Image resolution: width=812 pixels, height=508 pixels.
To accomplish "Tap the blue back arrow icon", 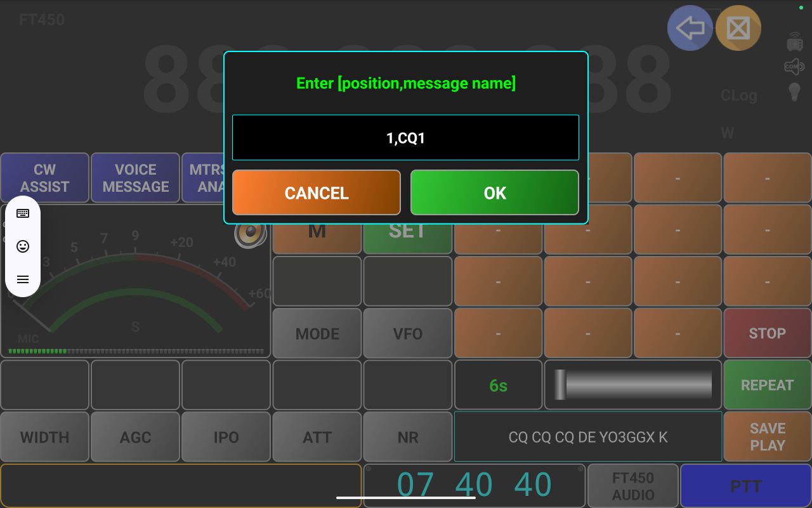I will coord(690,29).
